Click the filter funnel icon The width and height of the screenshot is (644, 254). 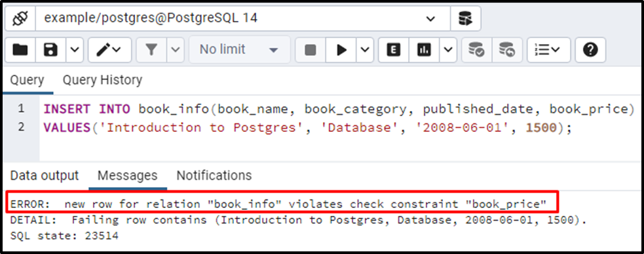(151, 51)
